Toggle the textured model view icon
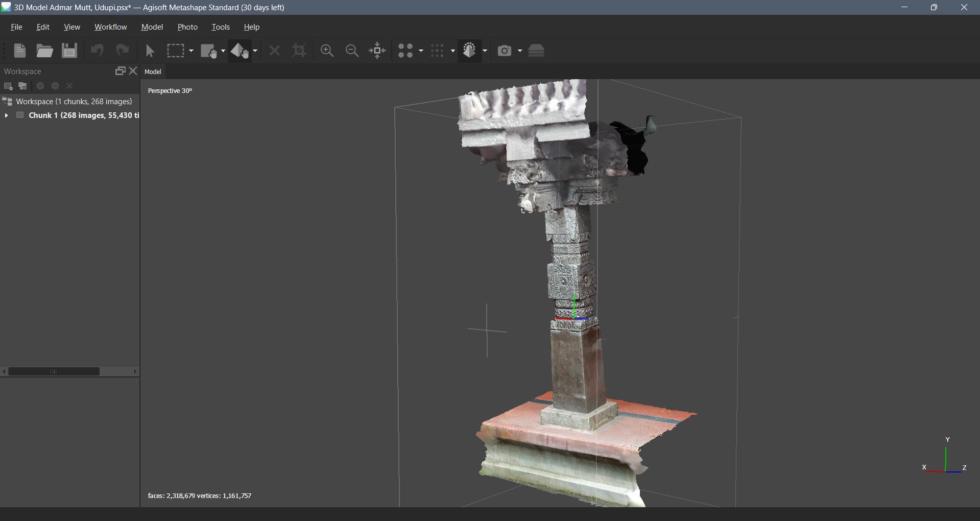The height and width of the screenshot is (521, 980). [x=469, y=51]
